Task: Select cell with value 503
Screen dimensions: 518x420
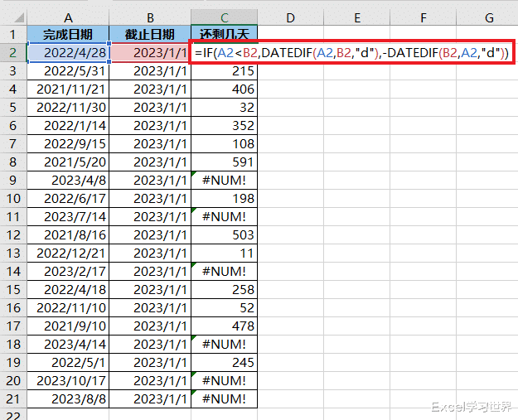Action: click(225, 234)
